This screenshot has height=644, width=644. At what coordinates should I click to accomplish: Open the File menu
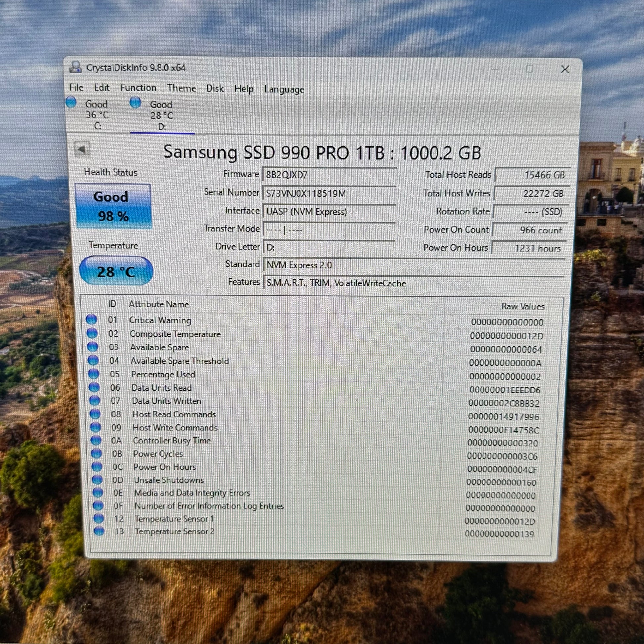[x=76, y=87]
